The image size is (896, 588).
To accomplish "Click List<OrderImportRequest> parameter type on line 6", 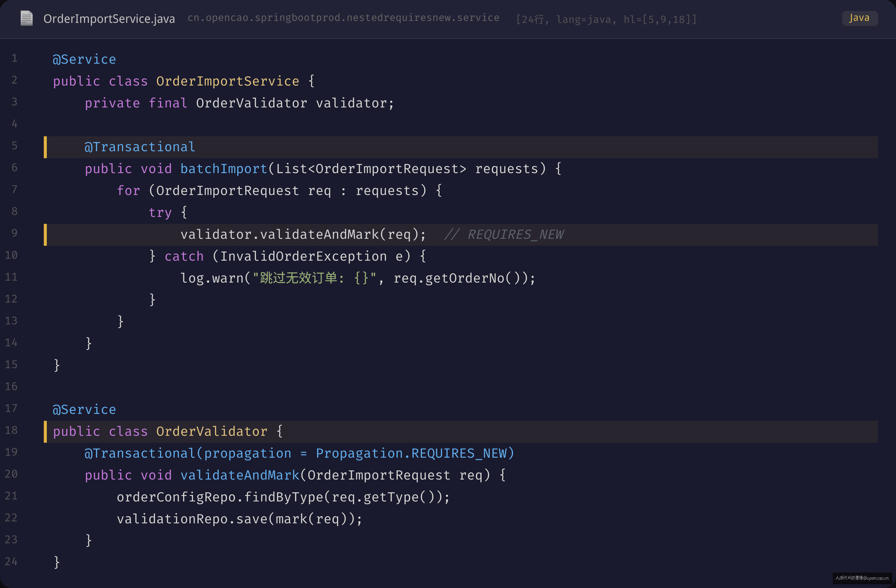I will click(x=371, y=169).
